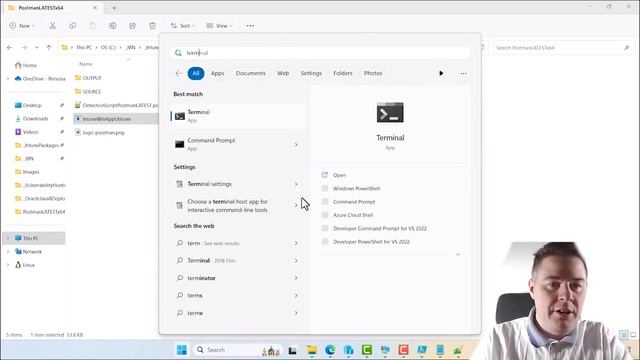The image size is (640, 360).
Task: Select the Photos filter tab
Action: (x=373, y=73)
